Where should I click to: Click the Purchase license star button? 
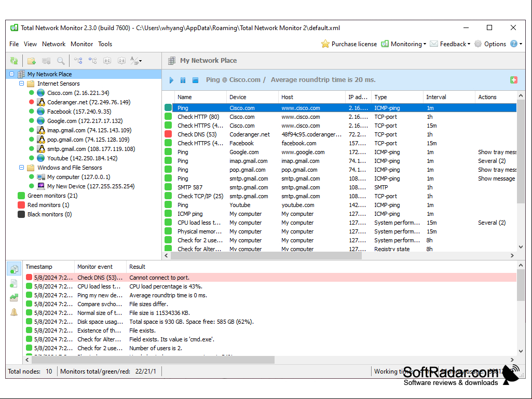349,44
